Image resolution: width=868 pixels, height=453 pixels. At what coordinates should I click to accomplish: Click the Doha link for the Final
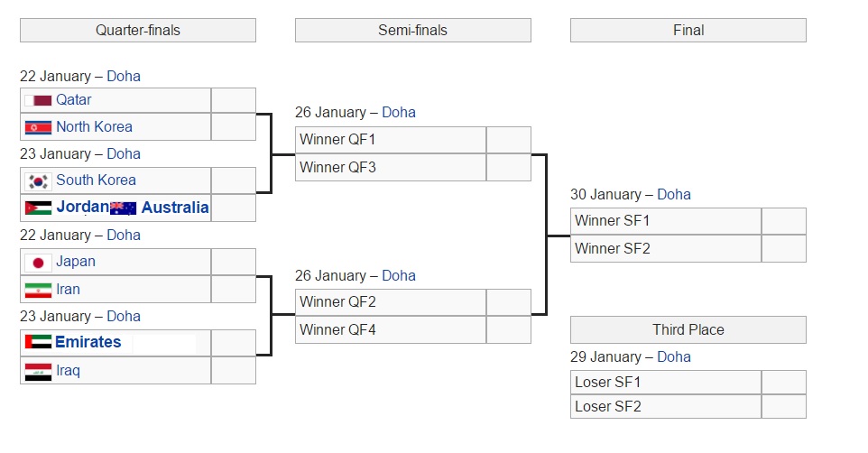coord(673,194)
